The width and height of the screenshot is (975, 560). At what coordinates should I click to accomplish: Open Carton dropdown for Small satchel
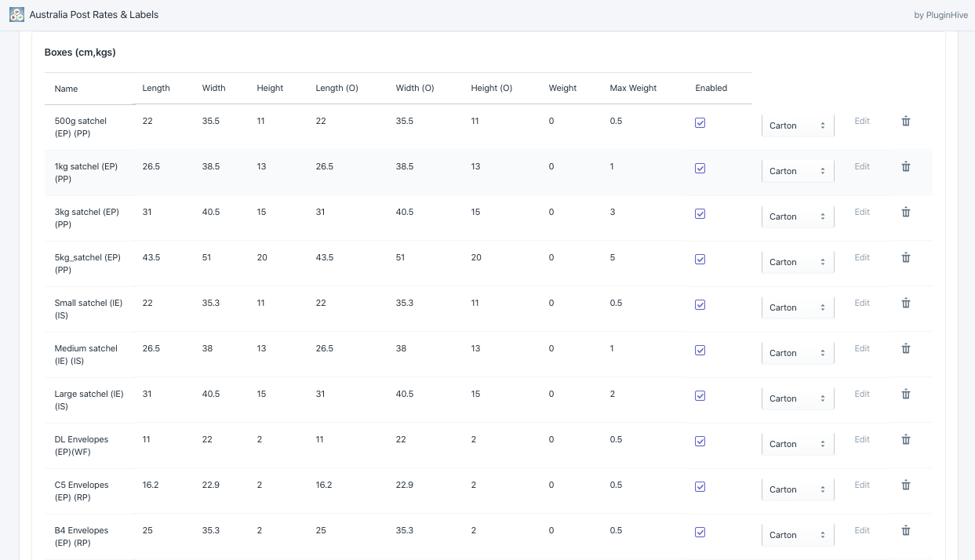[x=798, y=307]
